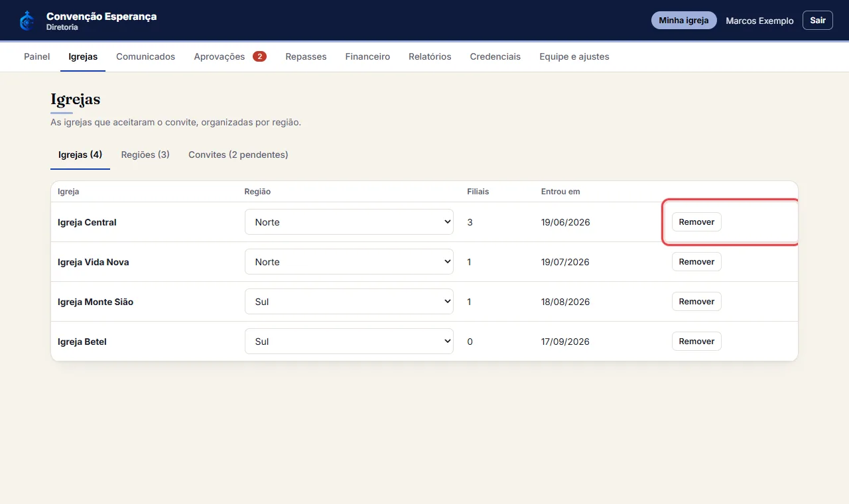Click the date 19/07/2026
The height and width of the screenshot is (504, 849).
coord(565,262)
